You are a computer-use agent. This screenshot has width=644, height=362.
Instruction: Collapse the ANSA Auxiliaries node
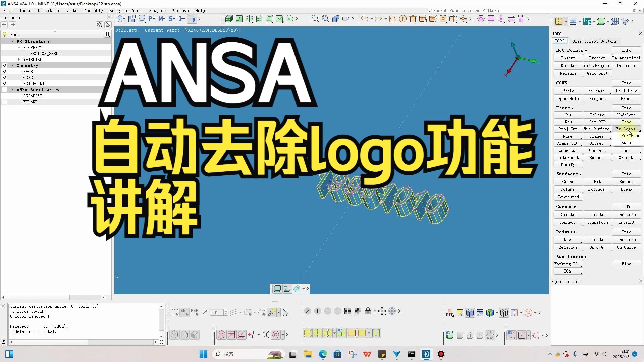click(x=12, y=90)
